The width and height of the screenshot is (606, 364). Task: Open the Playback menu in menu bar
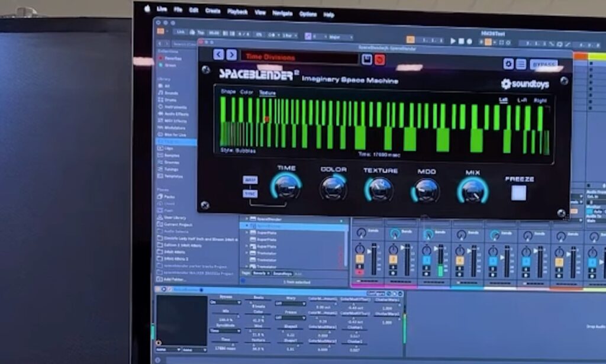click(237, 11)
